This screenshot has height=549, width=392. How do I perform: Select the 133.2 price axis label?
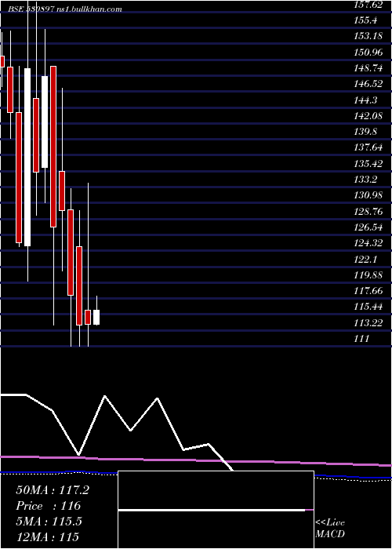[x=365, y=180]
